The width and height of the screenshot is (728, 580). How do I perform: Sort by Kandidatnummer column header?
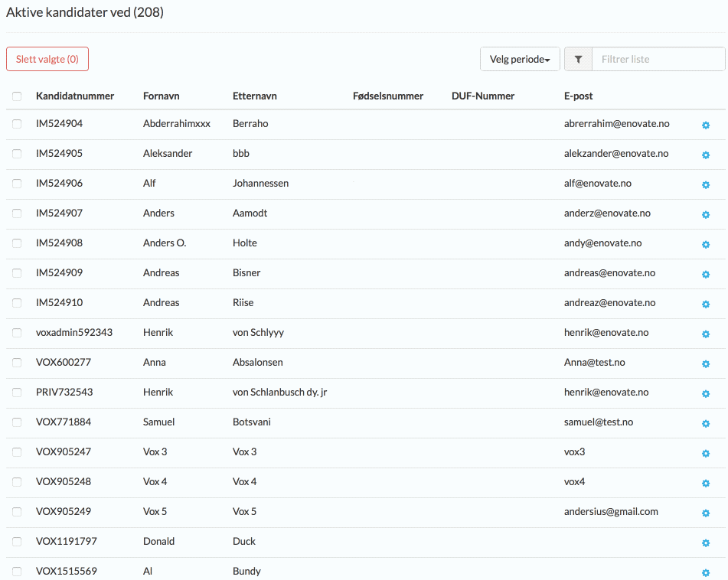click(x=75, y=96)
